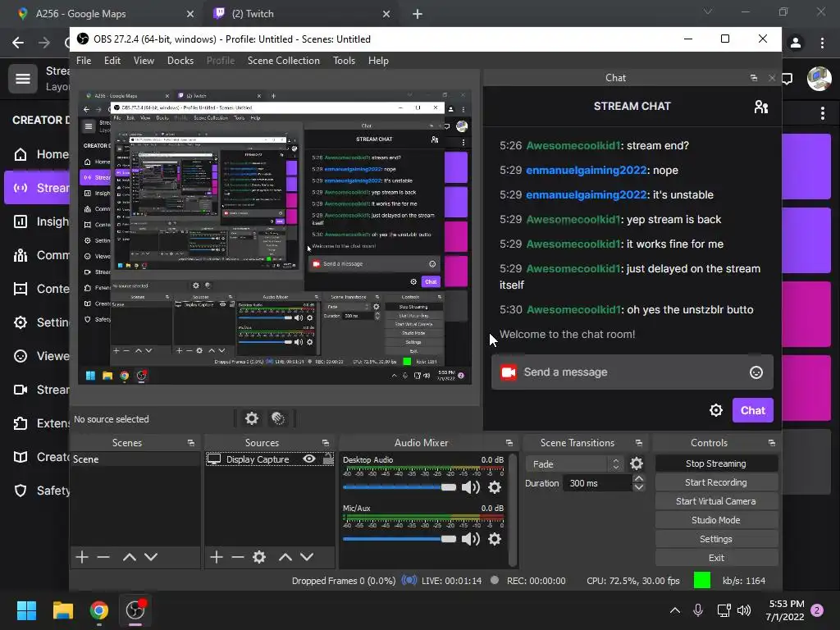Open Chrome from the taskbar
The image size is (840, 630).
pyautogui.click(x=98, y=610)
